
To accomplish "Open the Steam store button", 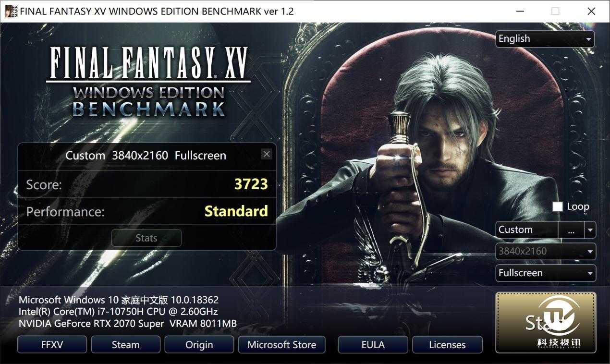I will (x=126, y=345).
